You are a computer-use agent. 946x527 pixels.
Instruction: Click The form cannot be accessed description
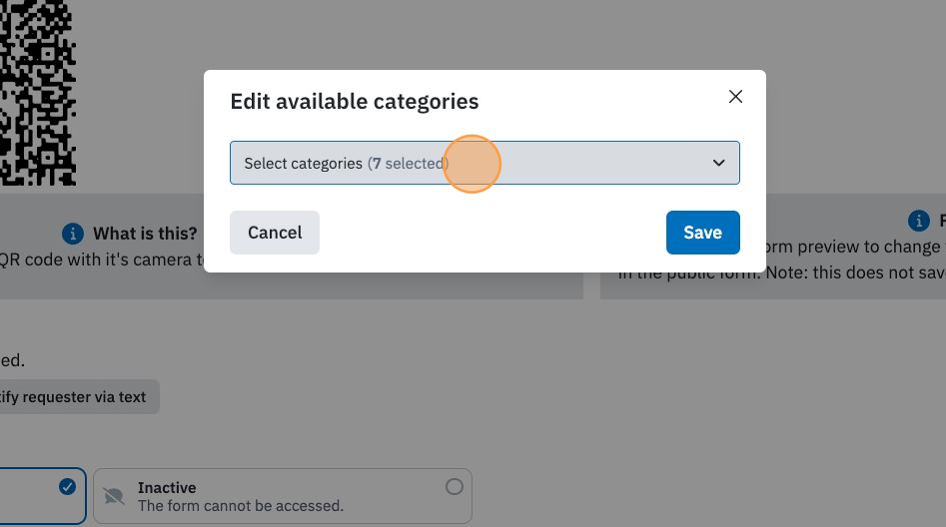[x=241, y=506]
